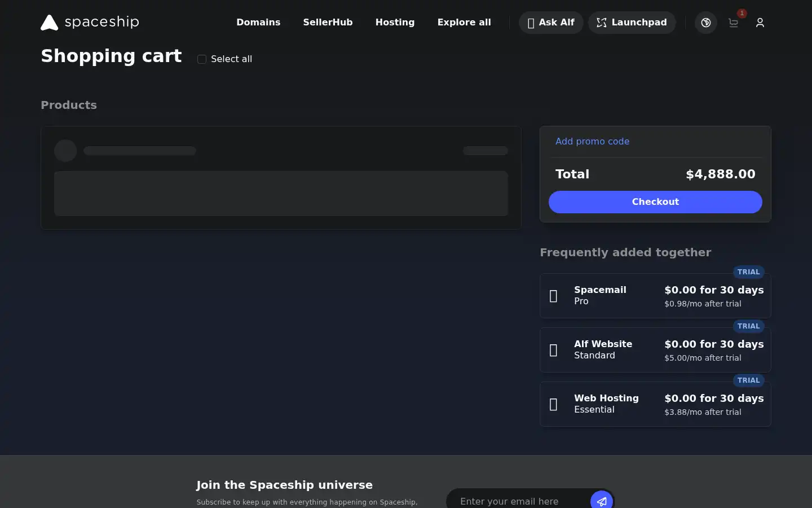Click the $0.98/mo after trial text
This screenshot has height=508, width=812.
703,304
